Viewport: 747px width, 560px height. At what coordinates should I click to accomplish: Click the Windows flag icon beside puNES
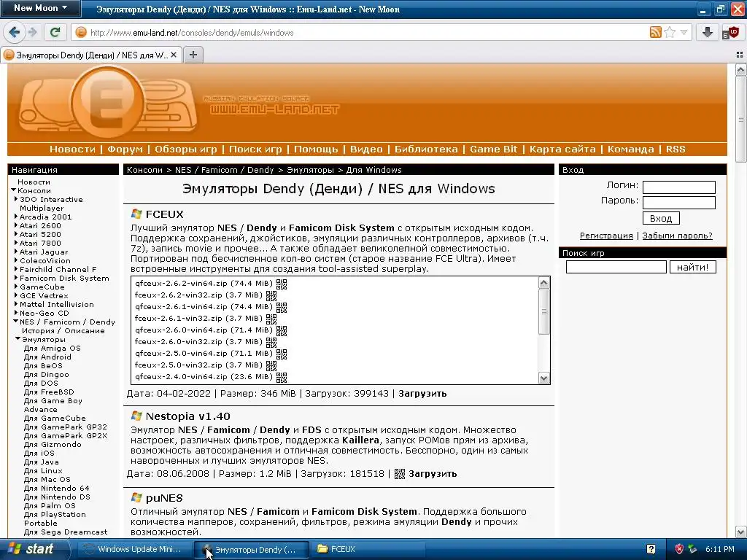(x=136, y=497)
